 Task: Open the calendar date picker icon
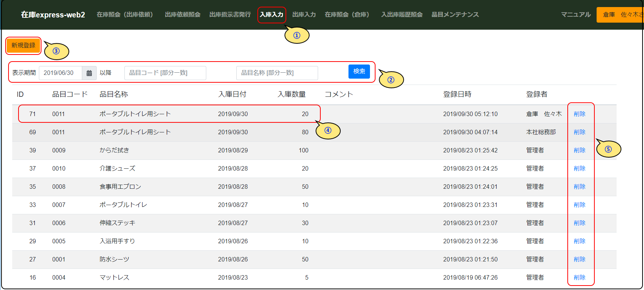point(89,73)
